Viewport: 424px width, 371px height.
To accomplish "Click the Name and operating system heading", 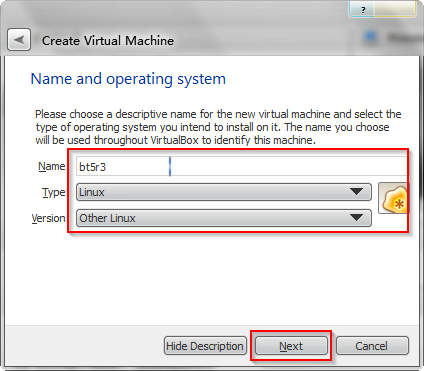I will pos(128,79).
